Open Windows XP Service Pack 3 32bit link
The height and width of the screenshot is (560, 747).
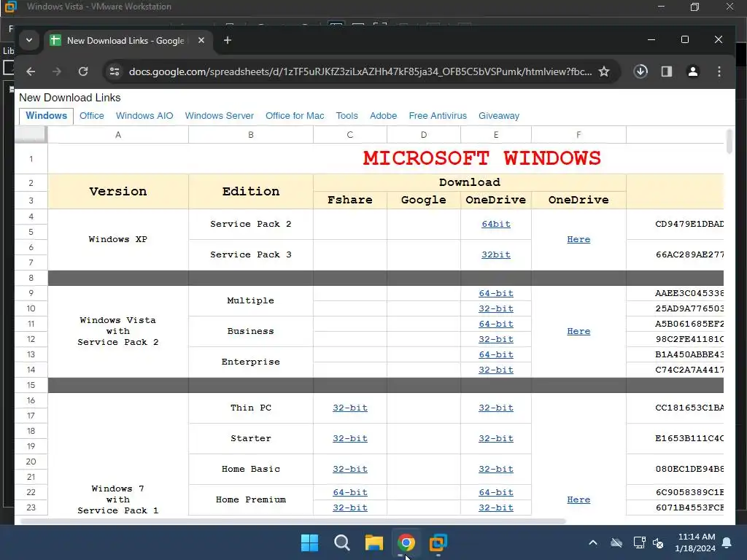tap(496, 254)
